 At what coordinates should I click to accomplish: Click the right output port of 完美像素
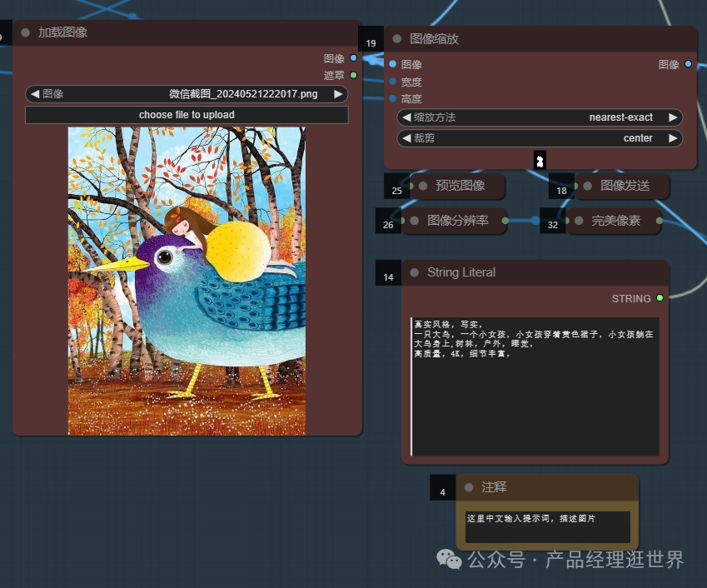coord(660,221)
